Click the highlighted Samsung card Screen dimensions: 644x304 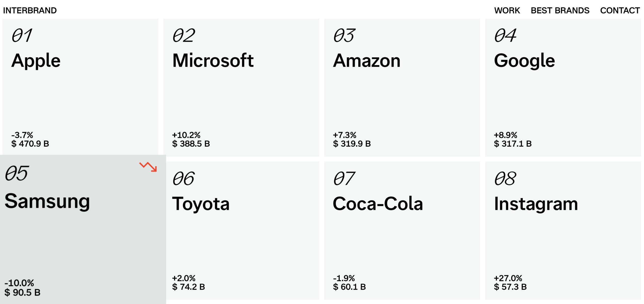(x=83, y=239)
